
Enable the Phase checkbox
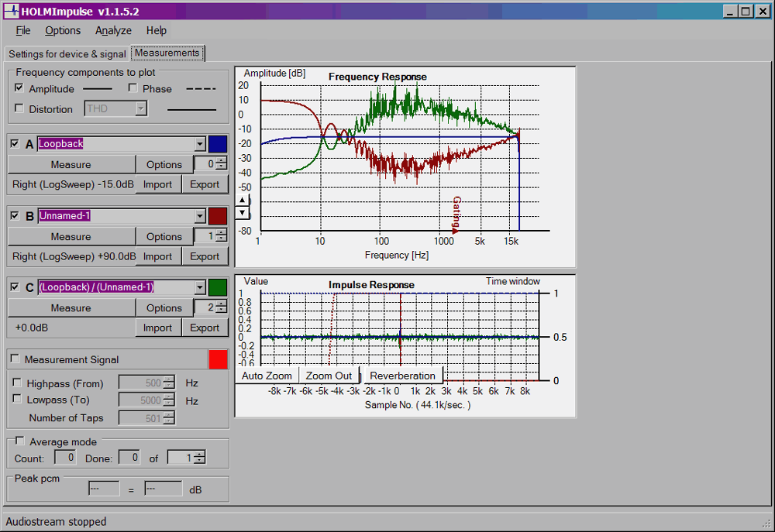133,88
